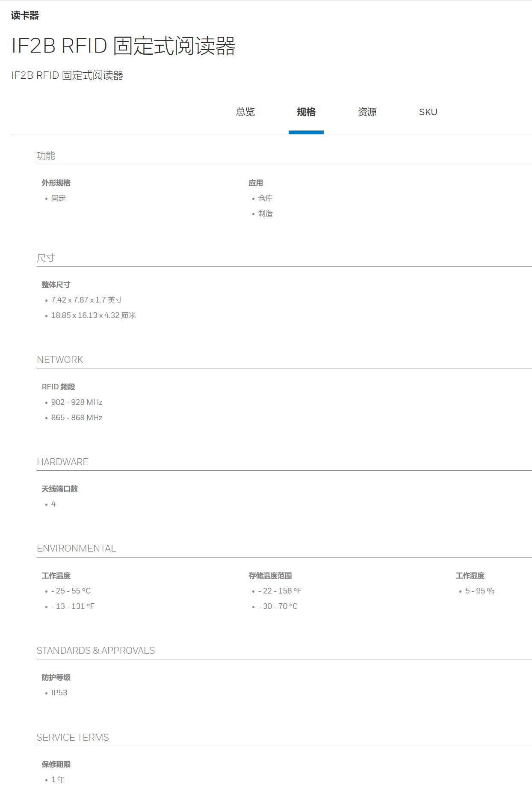Image resolution: width=532 pixels, height=795 pixels.
Task: Click the HARDWARE section heading
Action: click(62, 462)
